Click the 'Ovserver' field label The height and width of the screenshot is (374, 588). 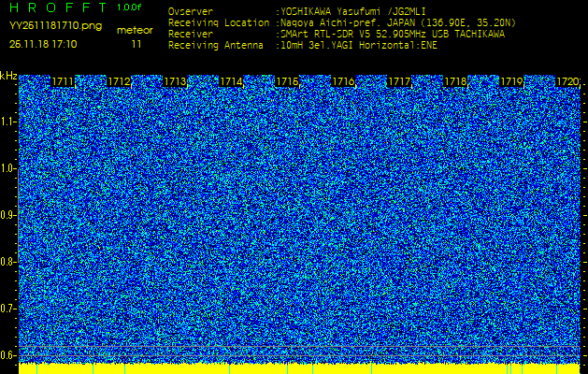click(x=191, y=11)
